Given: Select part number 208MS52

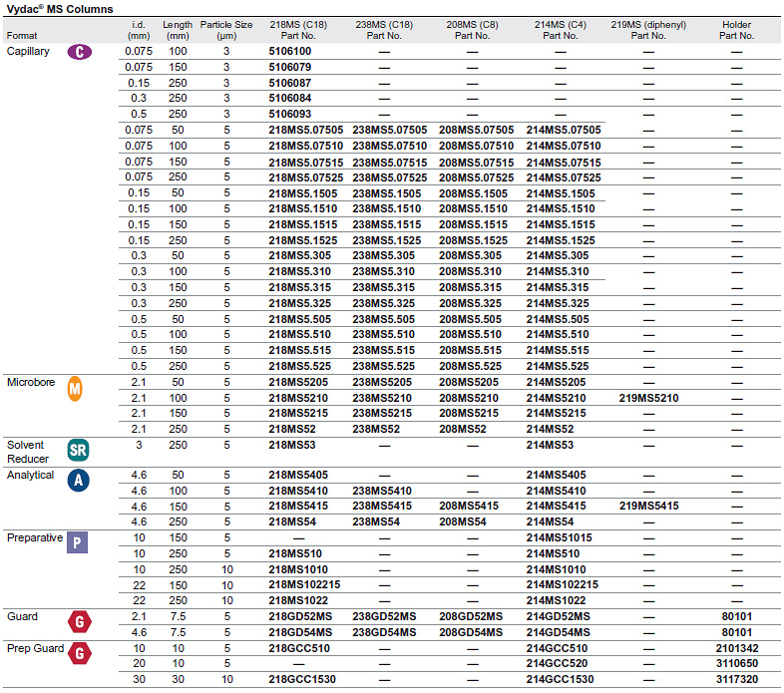Looking at the screenshot, I should tap(463, 429).
